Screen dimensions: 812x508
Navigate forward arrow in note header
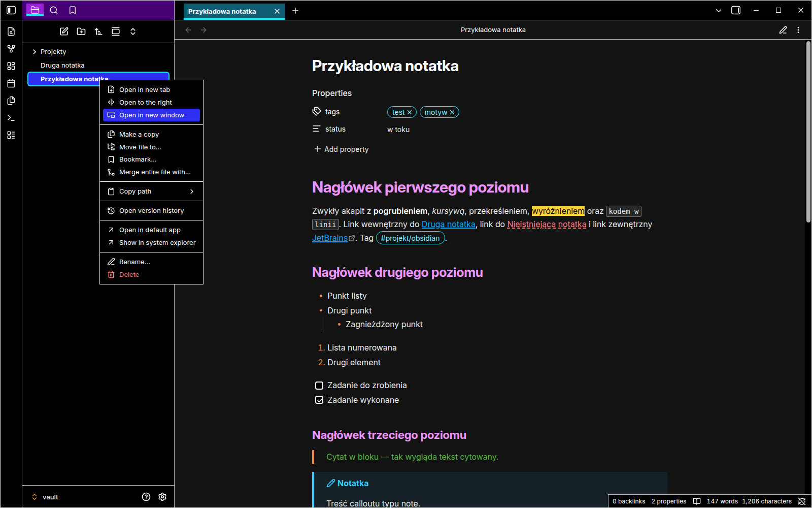[x=204, y=30]
